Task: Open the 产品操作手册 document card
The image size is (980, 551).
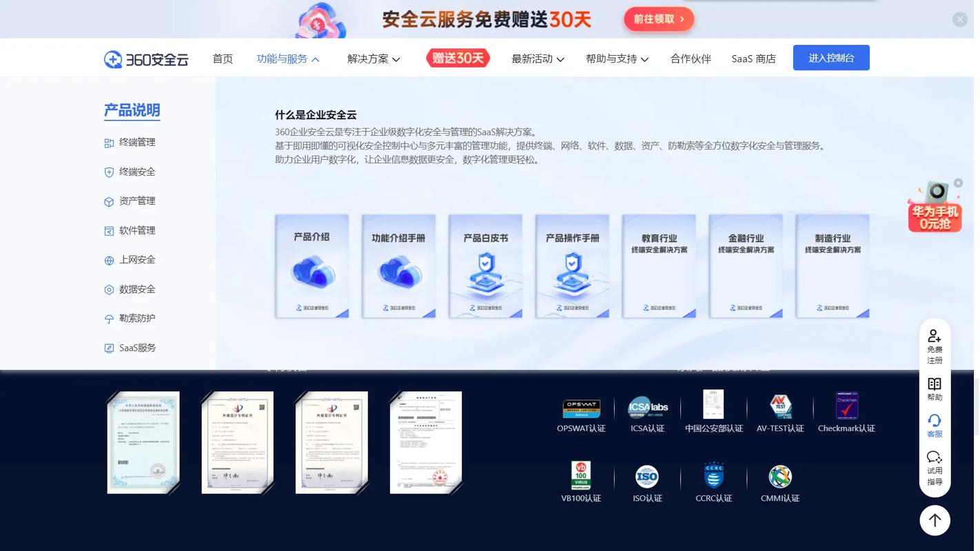Action: 572,266
